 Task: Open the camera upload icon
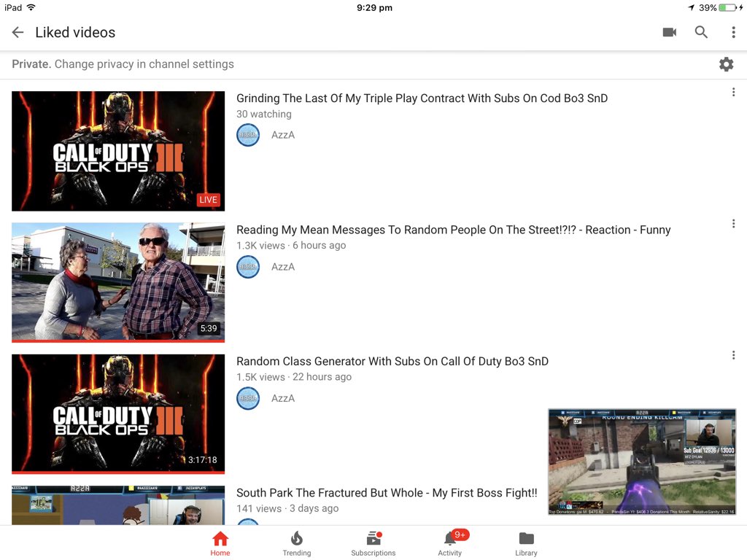point(670,32)
